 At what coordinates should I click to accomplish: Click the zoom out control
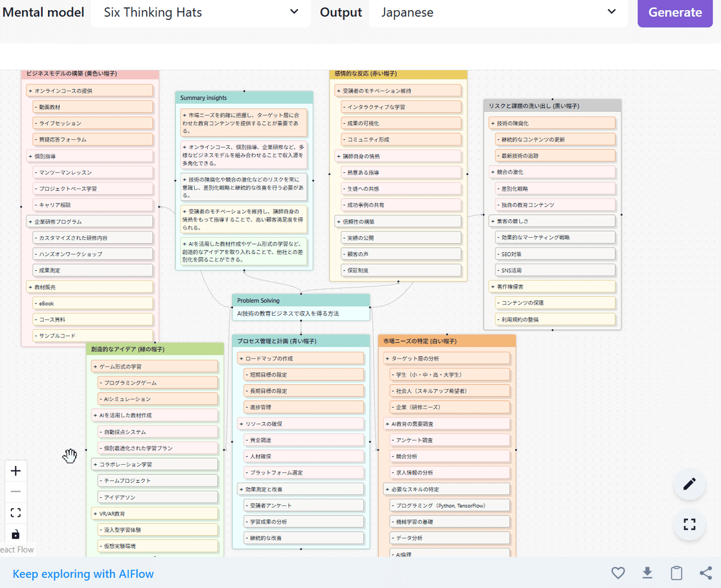pos(16,492)
